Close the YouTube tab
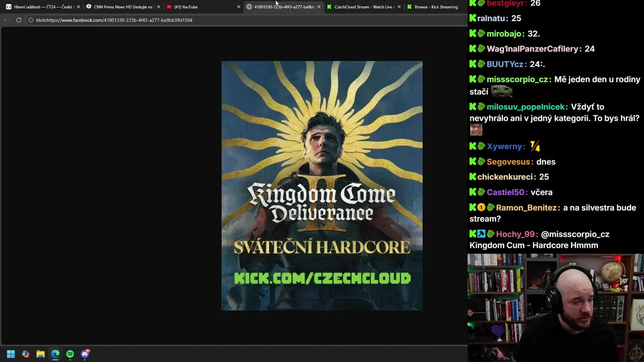Screen dimensions: 644x362 tap(238, 7)
